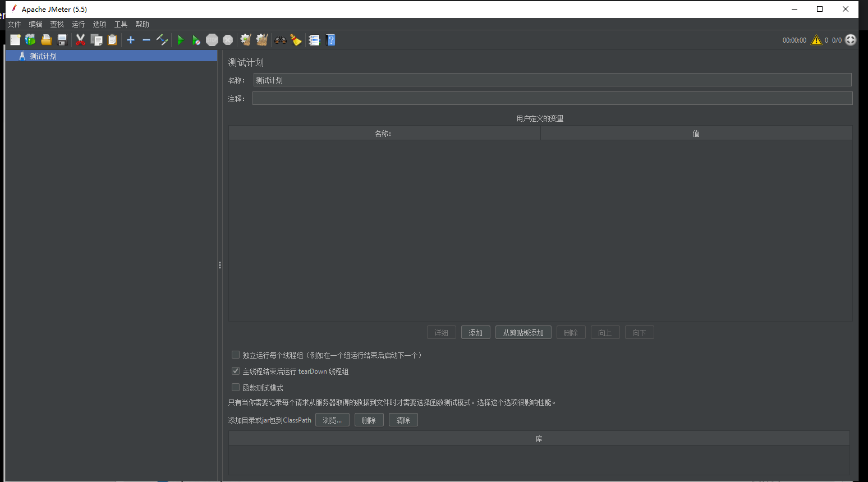Click the 从剪贴板添加 button
The height and width of the screenshot is (482, 868).
tap(523, 332)
